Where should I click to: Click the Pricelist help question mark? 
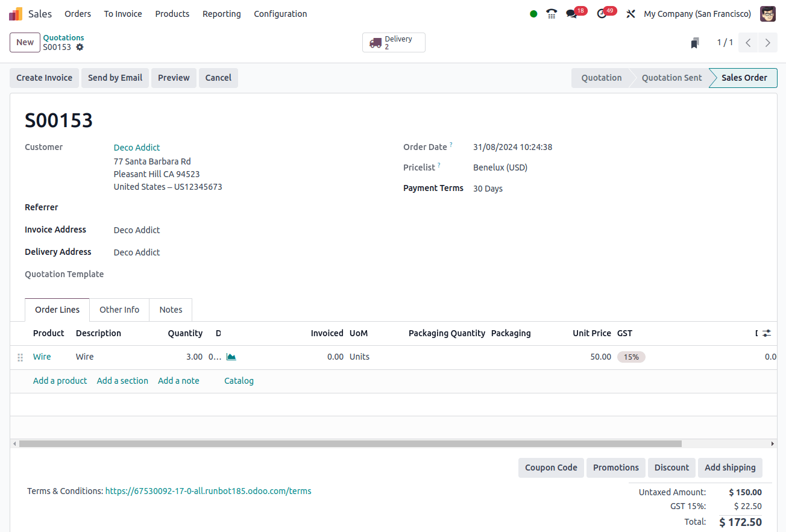[439, 165]
